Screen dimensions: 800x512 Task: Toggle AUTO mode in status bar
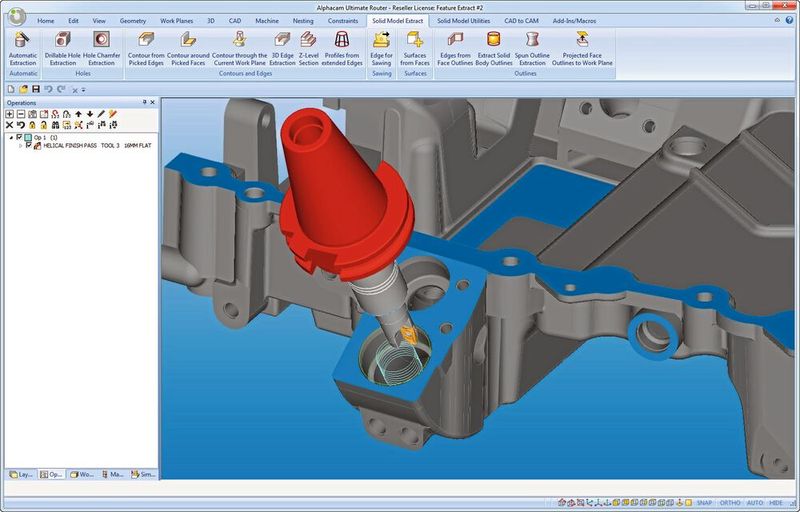pyautogui.click(x=755, y=503)
